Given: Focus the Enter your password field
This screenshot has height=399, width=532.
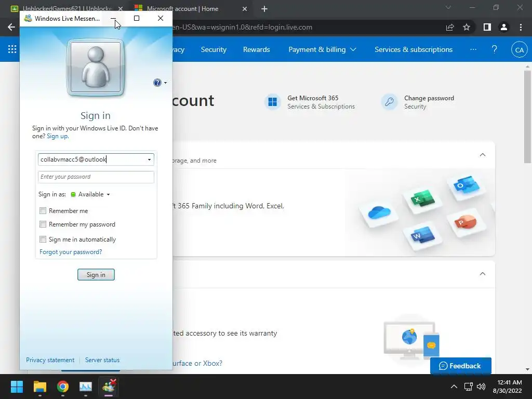Looking at the screenshot, I should click(96, 177).
